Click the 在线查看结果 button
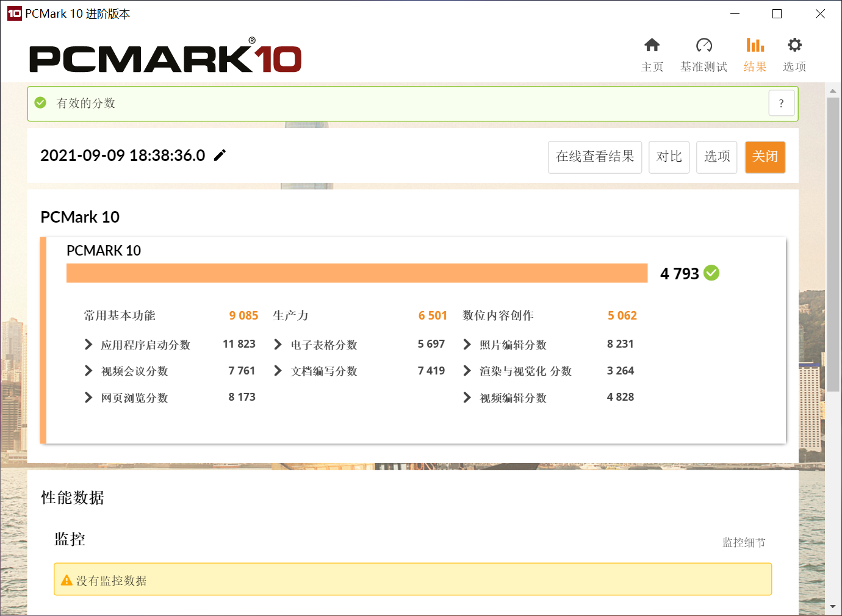842x616 pixels. pos(595,157)
